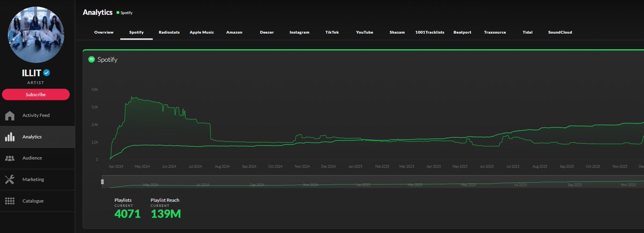Select the Analytics bar chart icon

point(10,137)
